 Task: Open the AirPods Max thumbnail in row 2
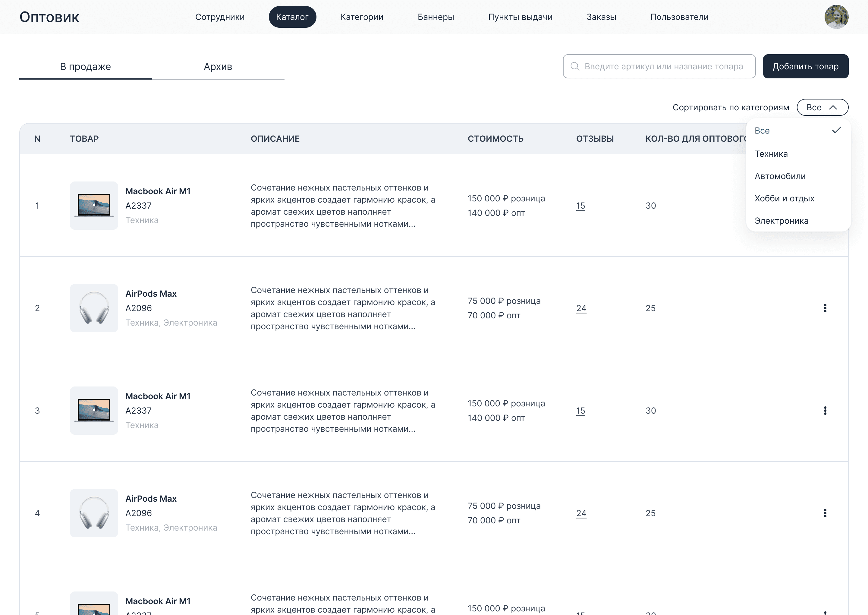94,308
